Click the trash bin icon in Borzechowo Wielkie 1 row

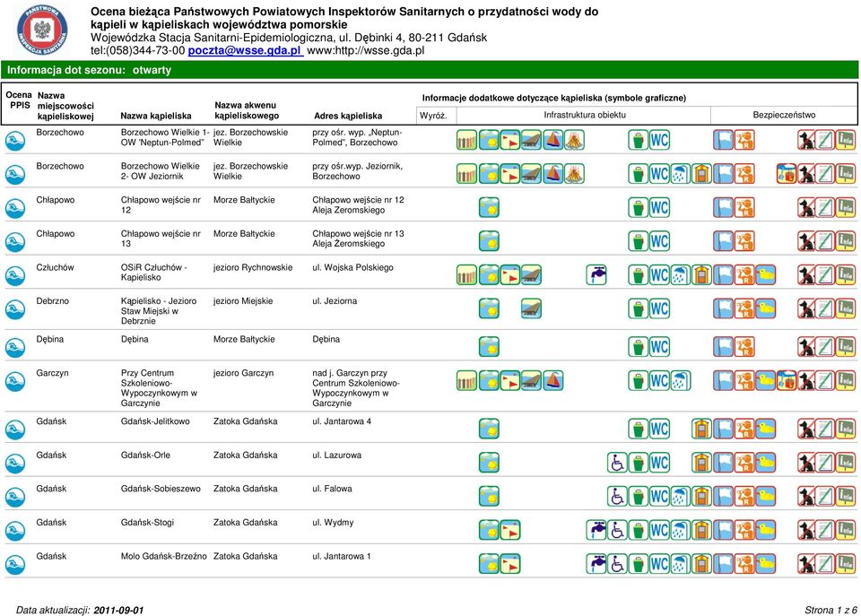tap(638, 140)
